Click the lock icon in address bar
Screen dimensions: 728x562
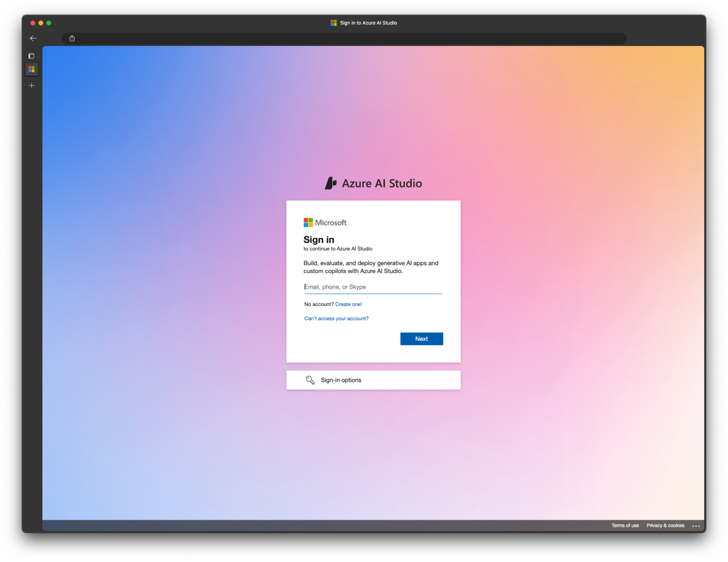pos(72,38)
